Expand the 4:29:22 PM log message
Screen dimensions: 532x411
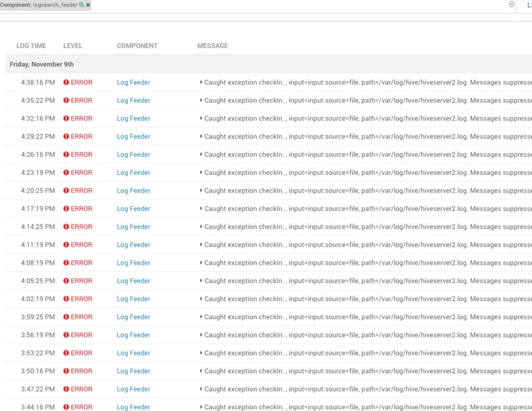point(201,136)
